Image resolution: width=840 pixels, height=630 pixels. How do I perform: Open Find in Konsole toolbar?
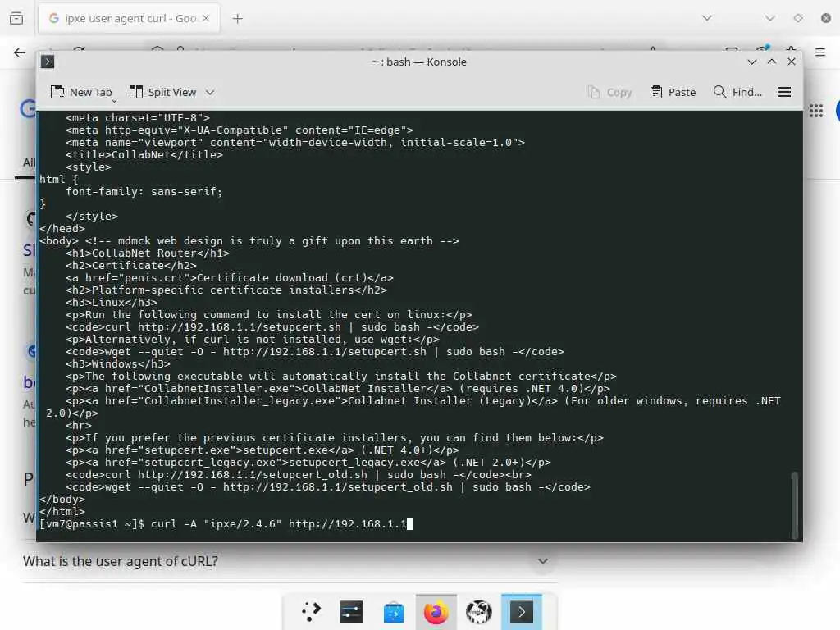point(737,92)
